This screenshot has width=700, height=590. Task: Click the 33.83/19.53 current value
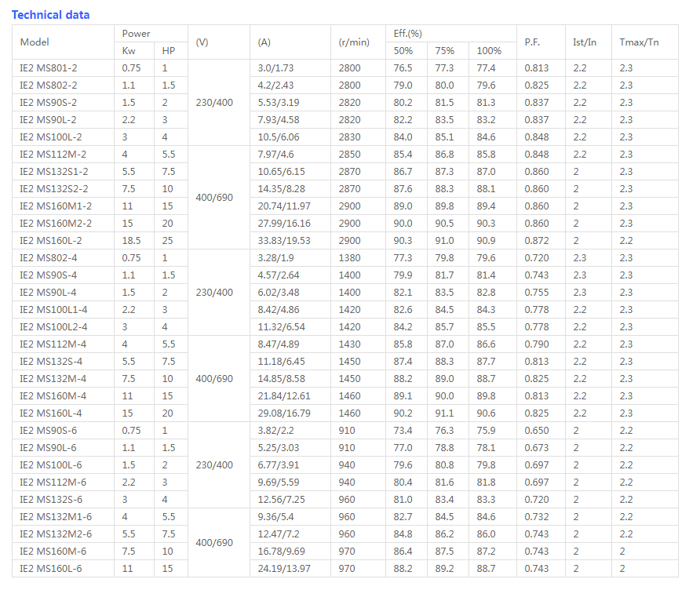coord(284,241)
